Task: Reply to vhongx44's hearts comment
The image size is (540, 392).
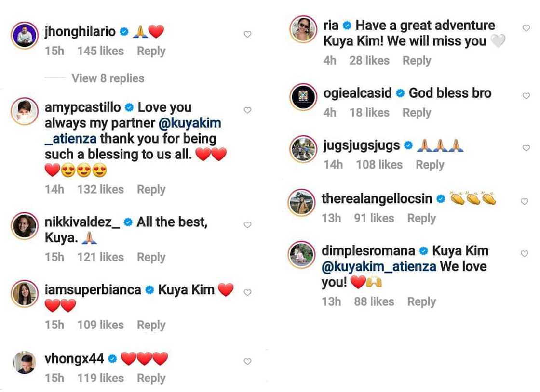Action: point(151,378)
